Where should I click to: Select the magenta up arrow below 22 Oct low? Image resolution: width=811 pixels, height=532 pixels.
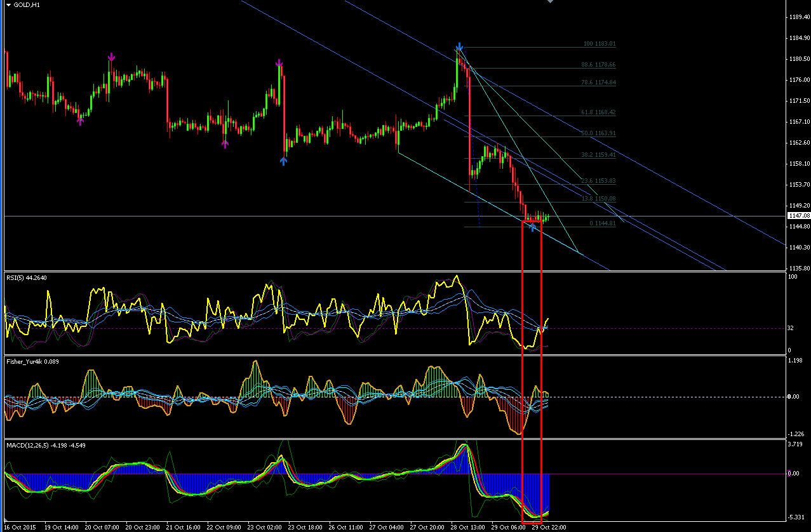click(225, 143)
